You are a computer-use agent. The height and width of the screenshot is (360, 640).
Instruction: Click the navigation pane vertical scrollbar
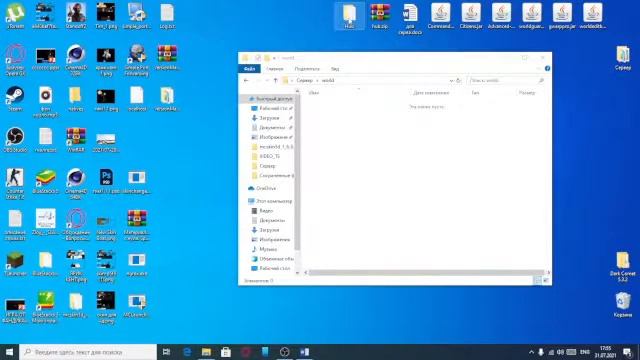click(297, 173)
